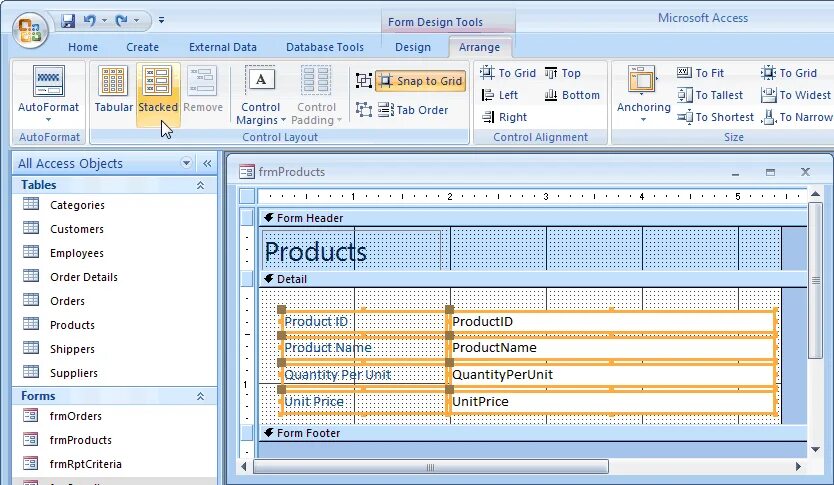Open the Tab Order dialog
Screen dimensions: 834x485
(413, 110)
